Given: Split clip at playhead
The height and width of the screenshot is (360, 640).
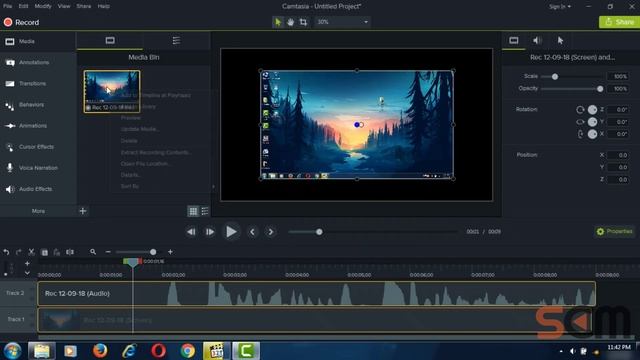Looking at the screenshot, I should tap(70, 252).
